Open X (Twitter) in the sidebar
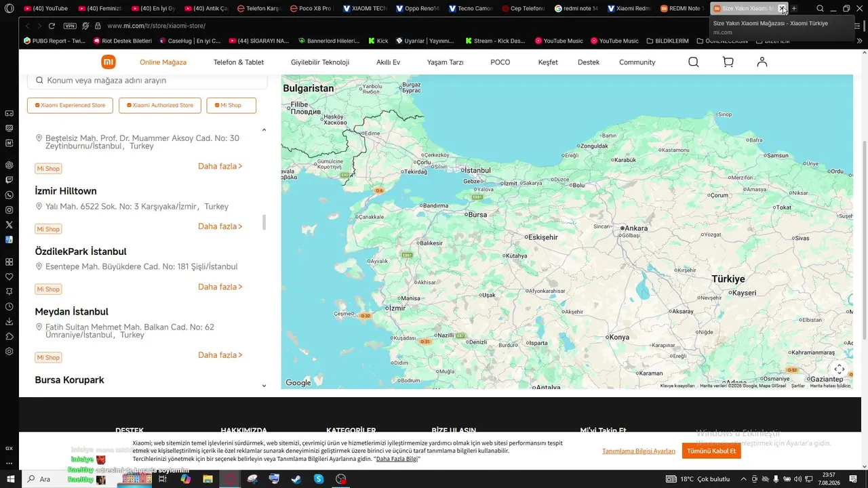 [9, 225]
